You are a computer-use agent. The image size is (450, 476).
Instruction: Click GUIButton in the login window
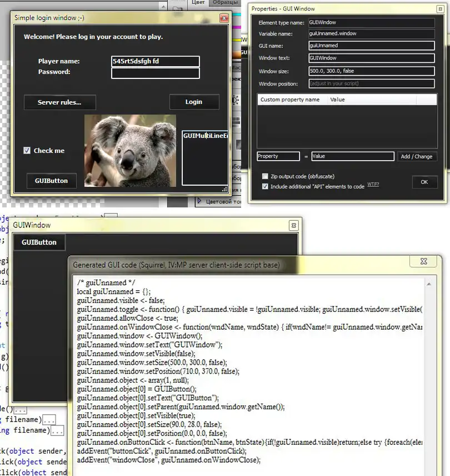tap(51, 181)
